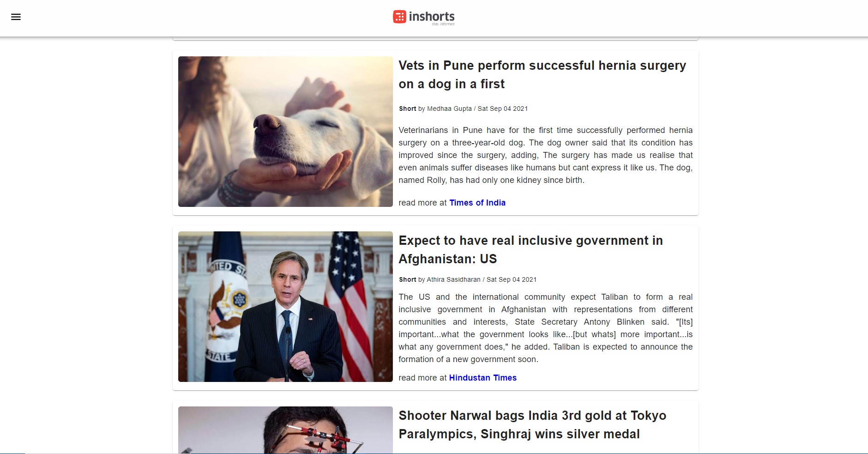Click the 'Short' label in dog article byline

[x=407, y=109]
